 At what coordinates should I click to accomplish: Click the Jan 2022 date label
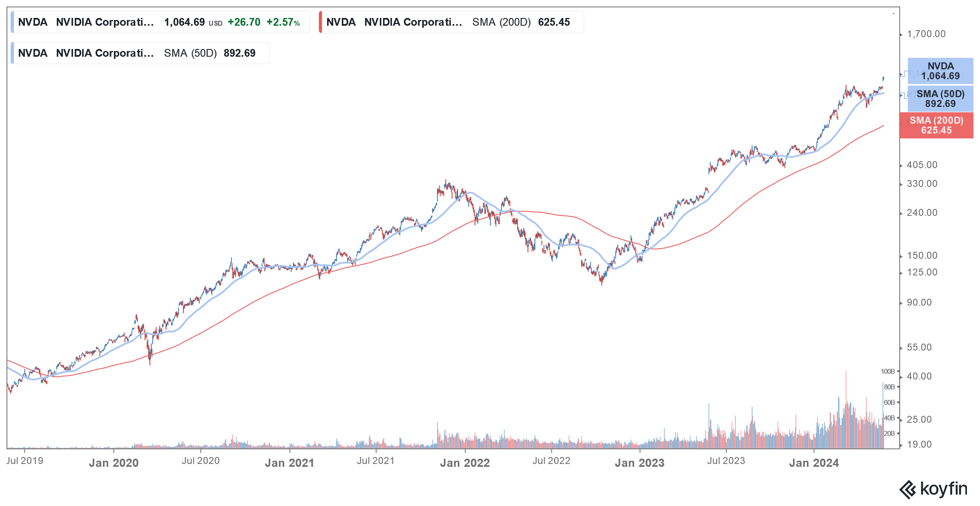click(465, 463)
